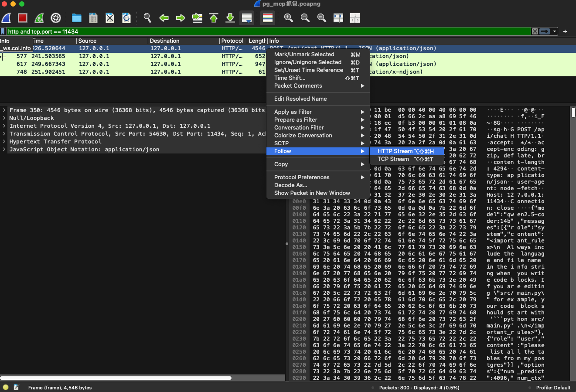Choose Ignore/Unignore Selected
The height and width of the screenshot is (392, 576).
318,62
